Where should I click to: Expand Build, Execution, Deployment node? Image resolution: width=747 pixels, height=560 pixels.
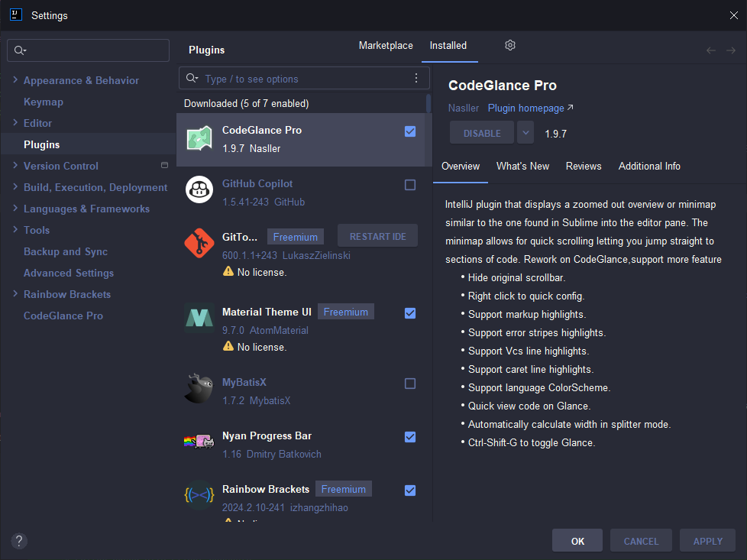[15, 187]
